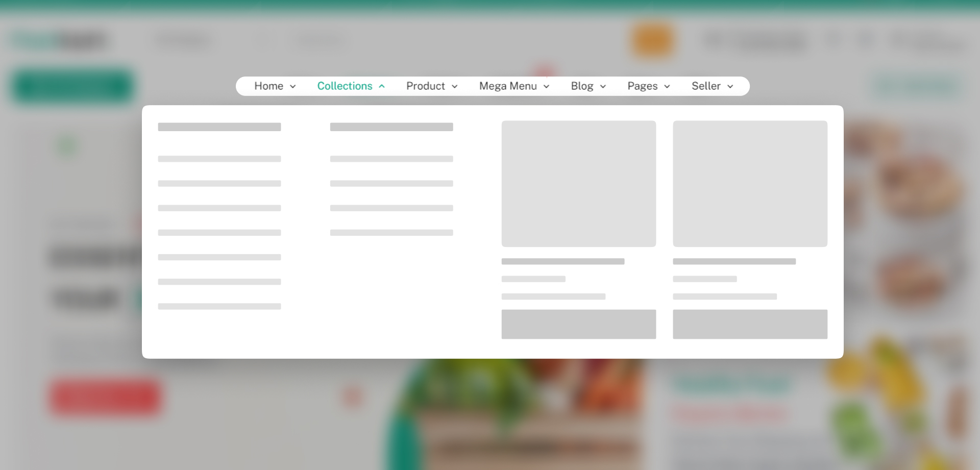The image size is (980, 470).
Task: Click the left product image placeholder
Action: pos(578,184)
